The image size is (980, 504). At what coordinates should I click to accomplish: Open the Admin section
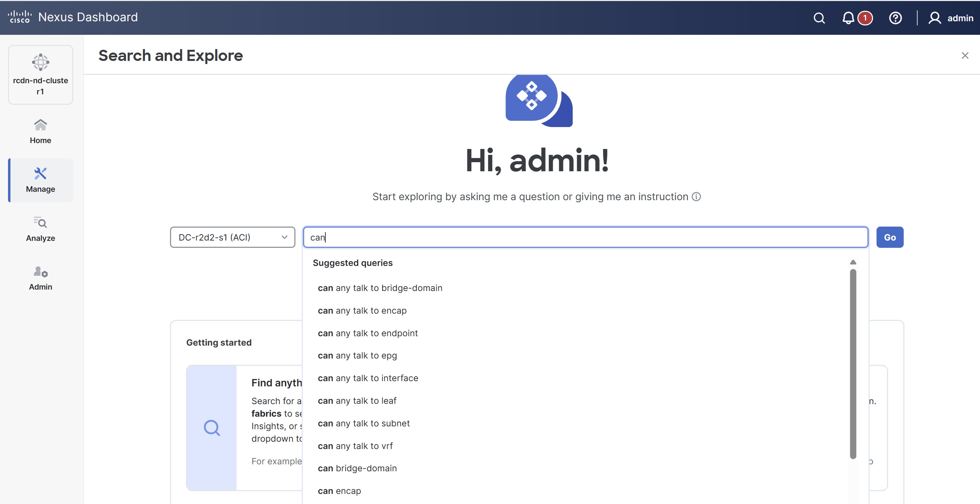[40, 278]
